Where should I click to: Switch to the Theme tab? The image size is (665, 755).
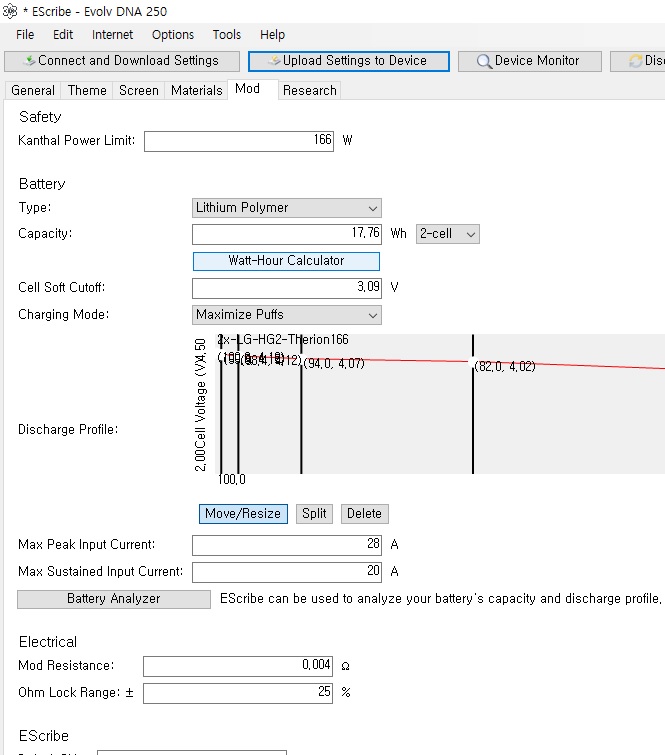click(87, 91)
